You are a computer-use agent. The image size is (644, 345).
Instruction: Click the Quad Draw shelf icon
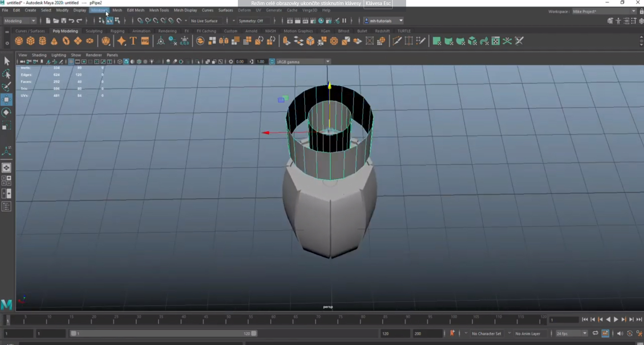tap(421, 41)
